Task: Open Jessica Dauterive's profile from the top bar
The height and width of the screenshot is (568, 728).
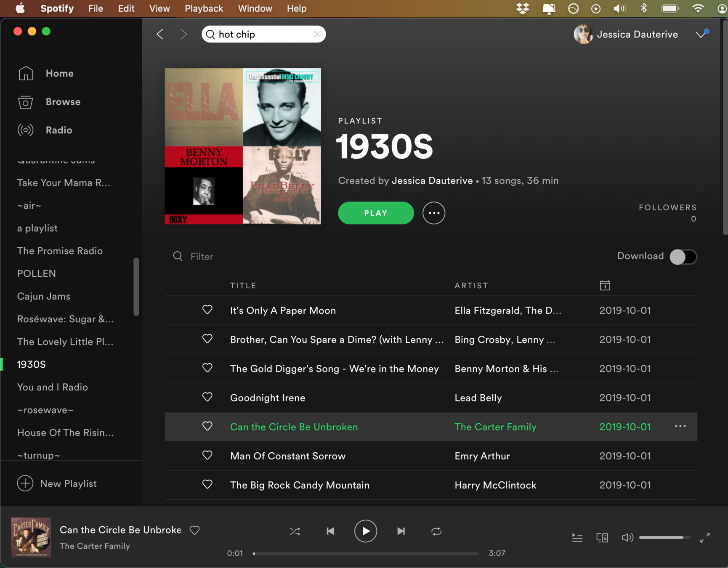Action: click(x=626, y=34)
